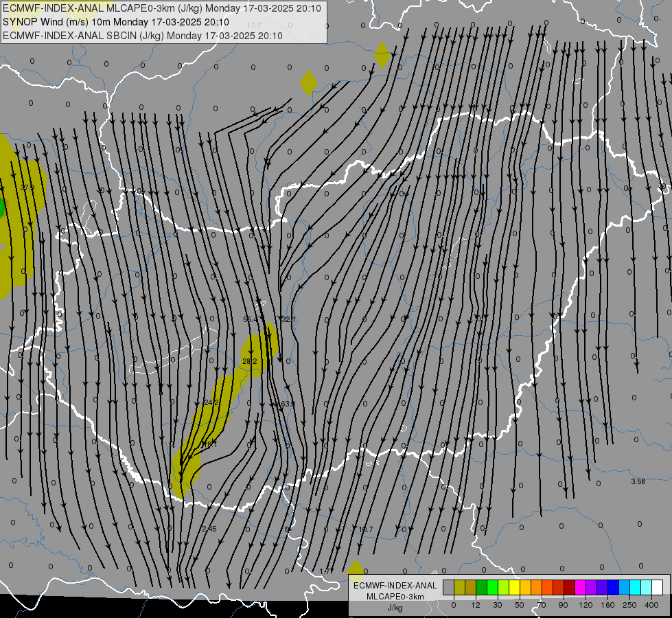The image size is (672, 618).
Task: Click the 37.9 value on the map
Action: tap(27, 187)
